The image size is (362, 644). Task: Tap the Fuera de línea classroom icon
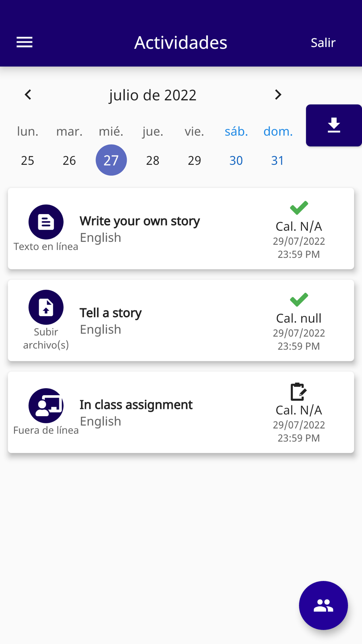click(x=46, y=406)
